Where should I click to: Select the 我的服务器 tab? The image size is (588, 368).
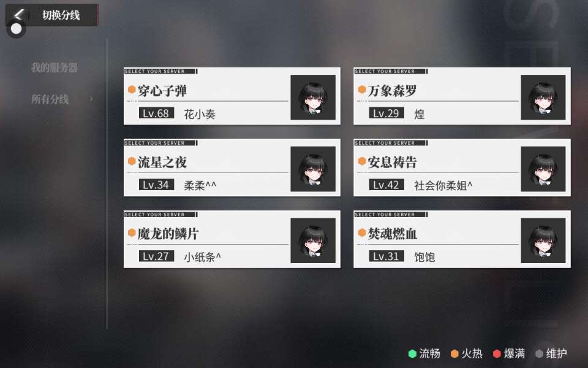click(55, 67)
